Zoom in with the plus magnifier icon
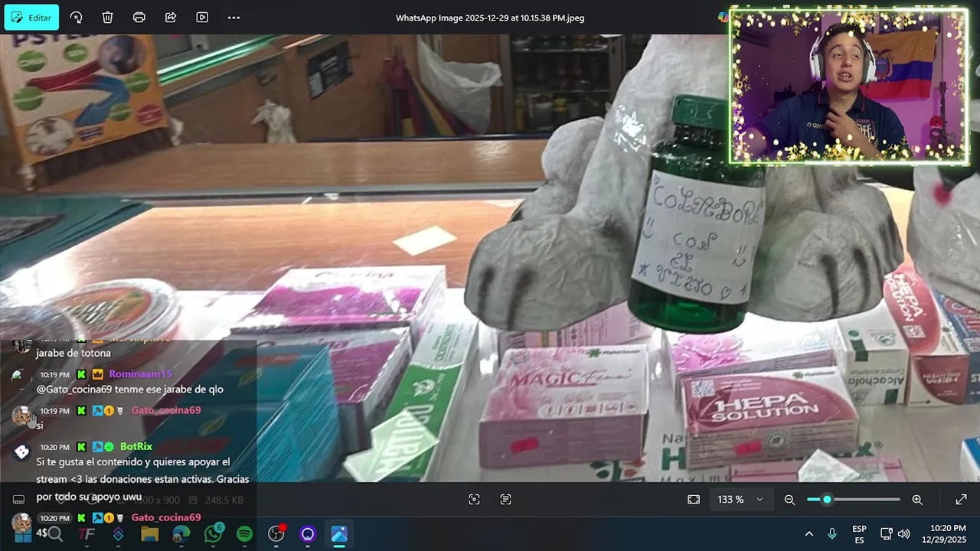The height and width of the screenshot is (551, 980). tap(917, 500)
